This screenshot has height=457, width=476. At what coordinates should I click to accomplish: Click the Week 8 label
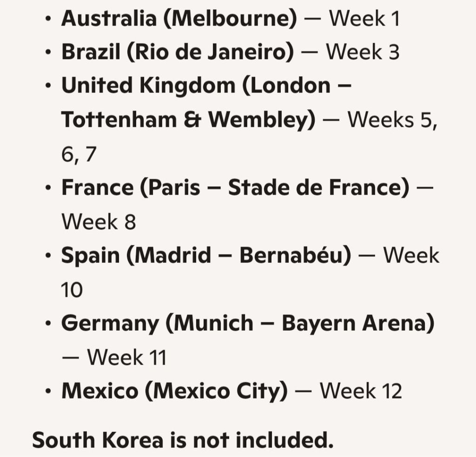click(99, 222)
